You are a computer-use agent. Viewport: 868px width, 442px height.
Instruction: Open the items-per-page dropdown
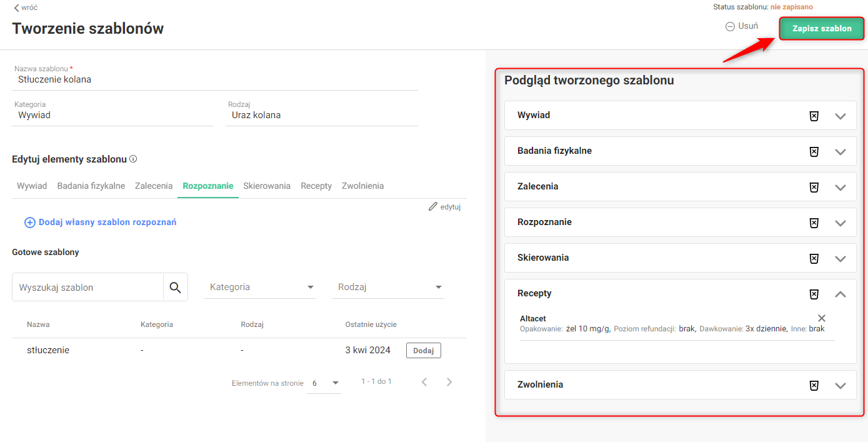324,383
